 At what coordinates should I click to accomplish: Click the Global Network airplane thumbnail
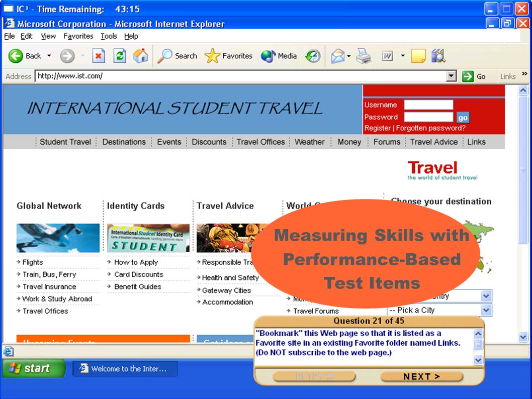coord(58,238)
